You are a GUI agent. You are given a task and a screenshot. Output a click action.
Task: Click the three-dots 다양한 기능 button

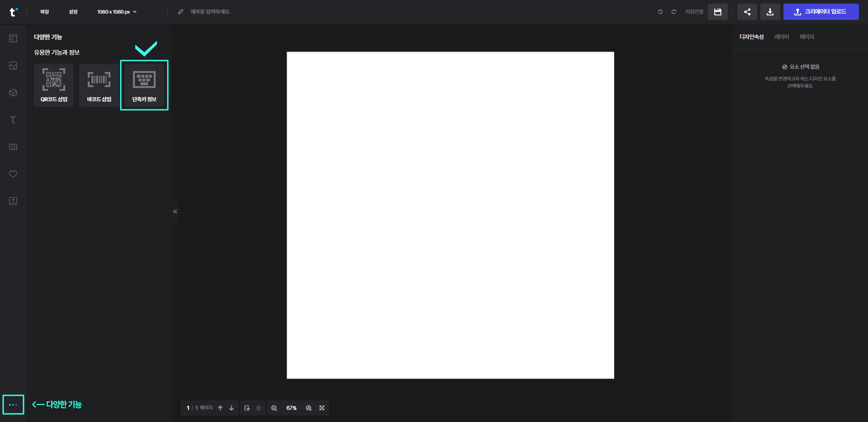pyautogui.click(x=13, y=405)
